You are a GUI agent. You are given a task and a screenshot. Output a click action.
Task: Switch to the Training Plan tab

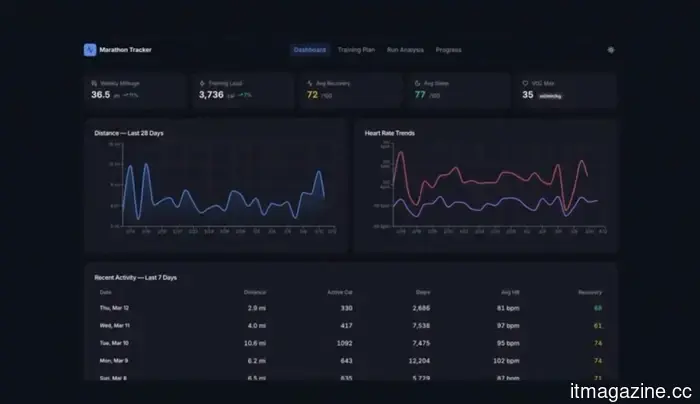pyautogui.click(x=356, y=49)
